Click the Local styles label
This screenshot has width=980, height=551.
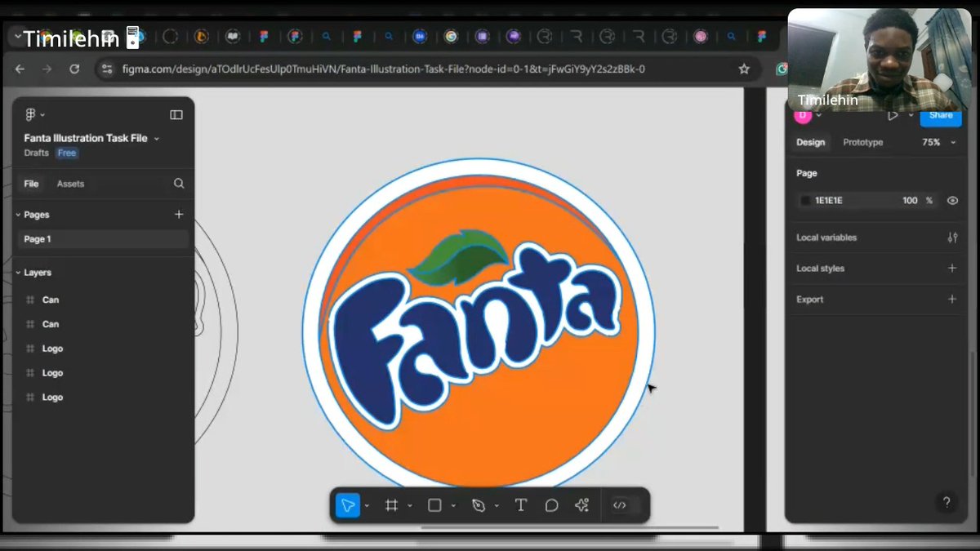point(820,269)
